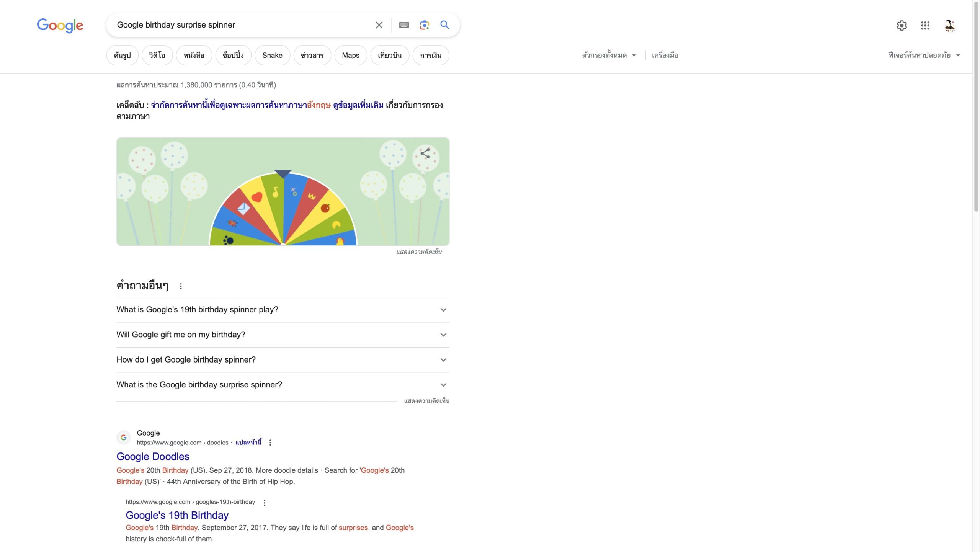
Task: Click the red heart wedge on wheel
Action: [x=257, y=197]
